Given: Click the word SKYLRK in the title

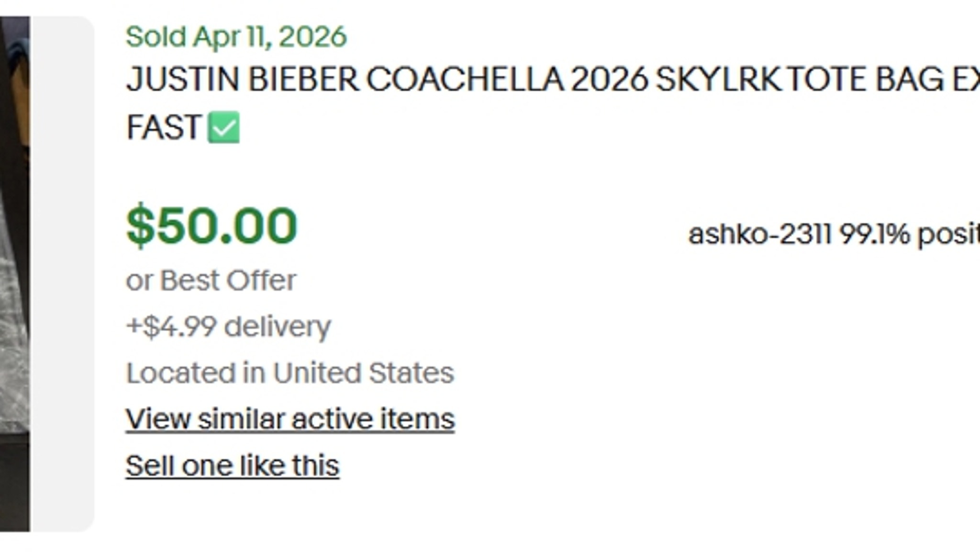Looking at the screenshot, I should coord(719,79).
